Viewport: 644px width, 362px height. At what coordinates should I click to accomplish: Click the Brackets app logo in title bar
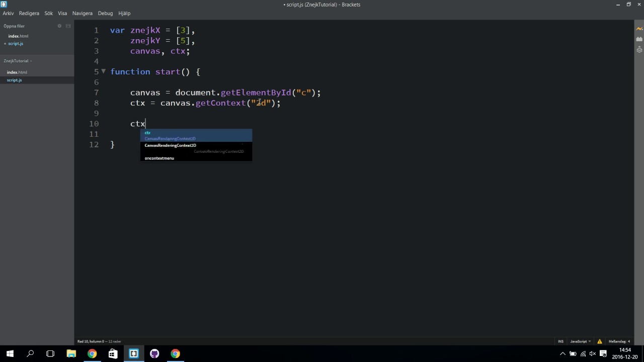pos(4,4)
